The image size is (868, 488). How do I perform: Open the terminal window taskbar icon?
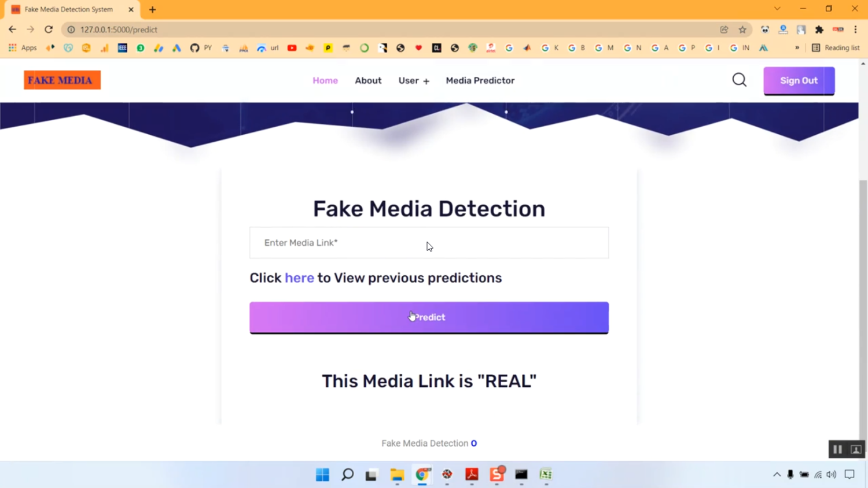521,475
